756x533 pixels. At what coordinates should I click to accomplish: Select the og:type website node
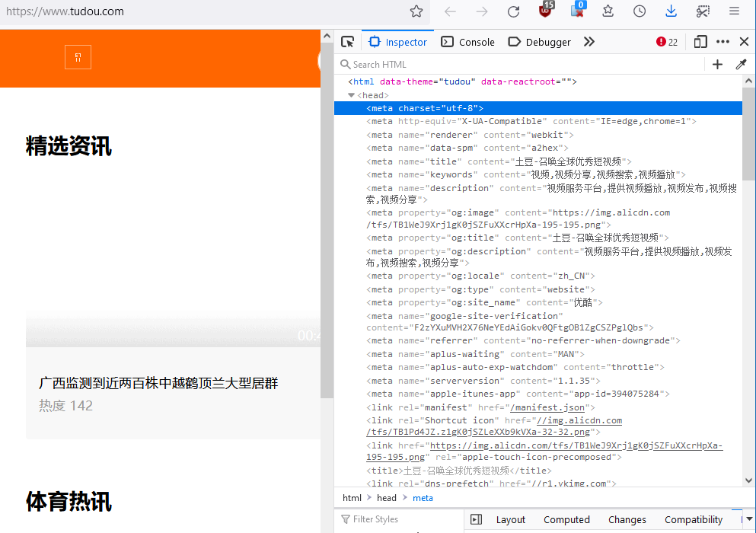[x=480, y=289]
